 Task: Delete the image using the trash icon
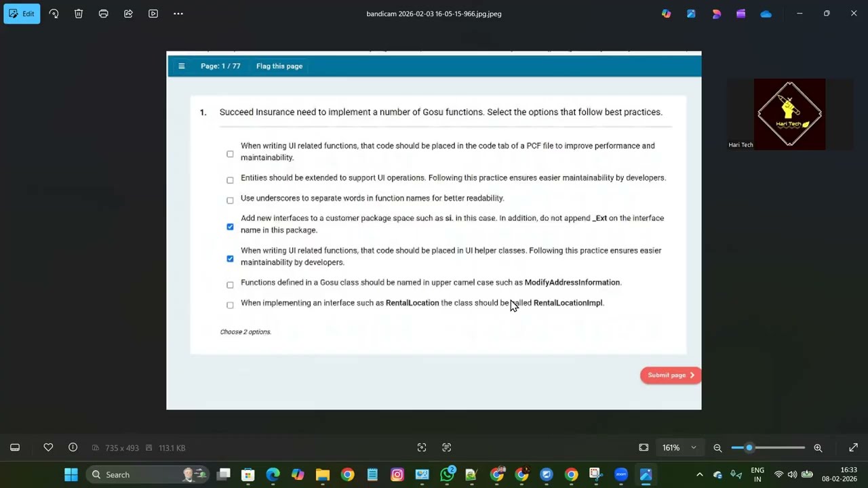[x=79, y=14]
